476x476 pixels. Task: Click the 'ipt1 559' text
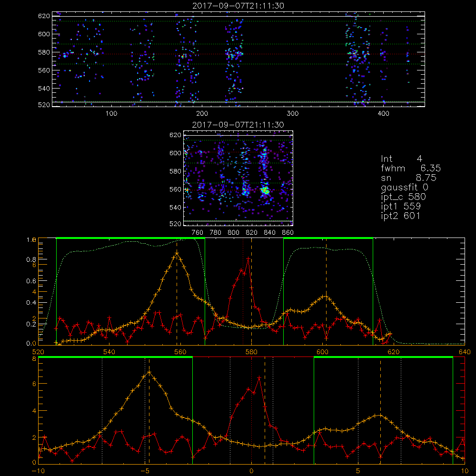tap(401, 207)
